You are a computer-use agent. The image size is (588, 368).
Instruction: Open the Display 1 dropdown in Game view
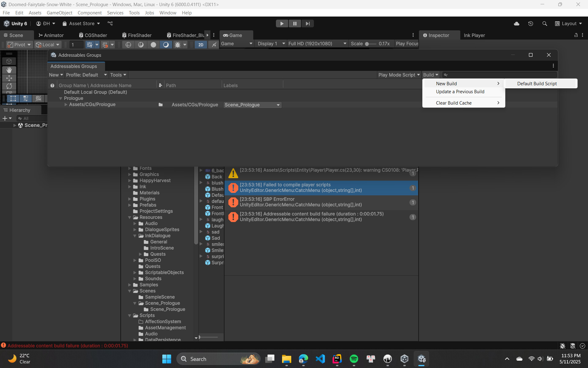(270, 44)
